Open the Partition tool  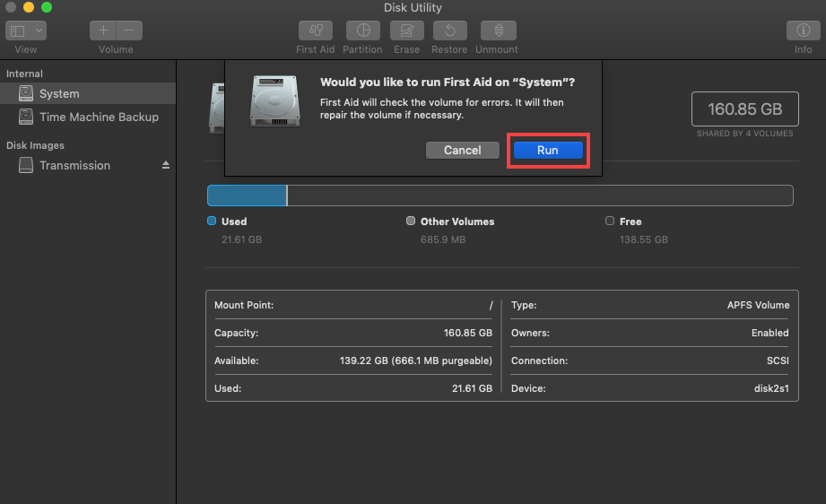click(x=362, y=30)
